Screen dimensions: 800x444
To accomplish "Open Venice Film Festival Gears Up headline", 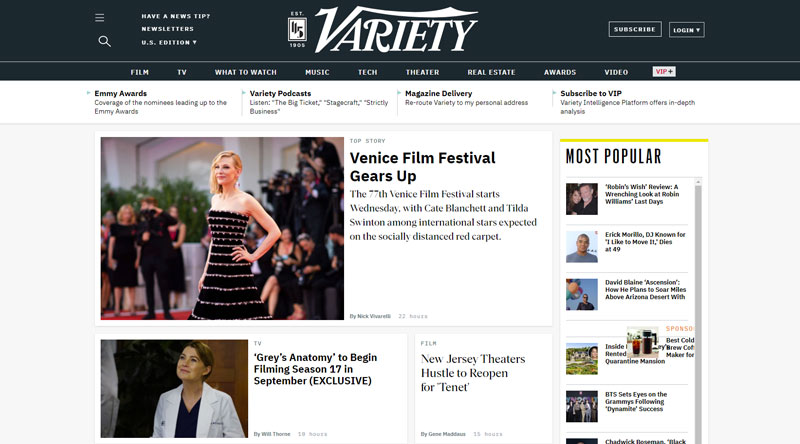I will 422,167.
